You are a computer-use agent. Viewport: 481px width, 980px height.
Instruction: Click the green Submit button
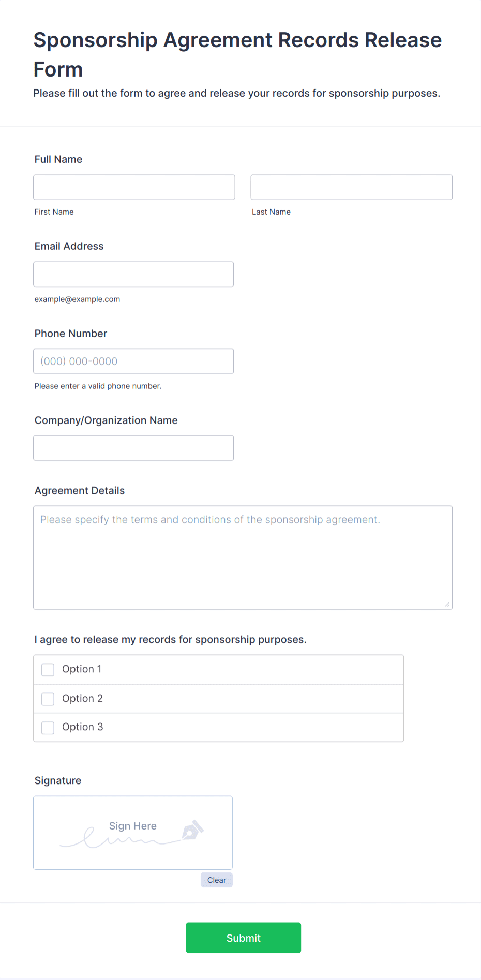[x=243, y=937]
